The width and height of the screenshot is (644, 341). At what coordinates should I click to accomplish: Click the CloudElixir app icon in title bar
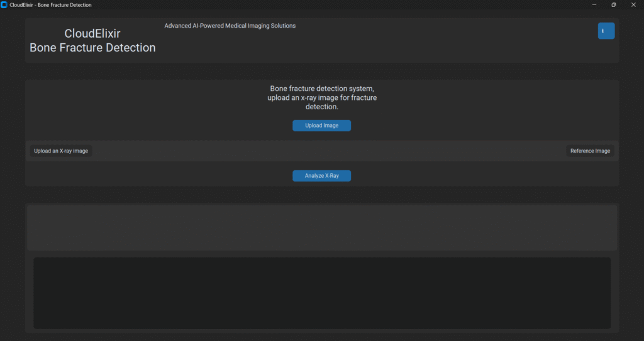point(4,5)
